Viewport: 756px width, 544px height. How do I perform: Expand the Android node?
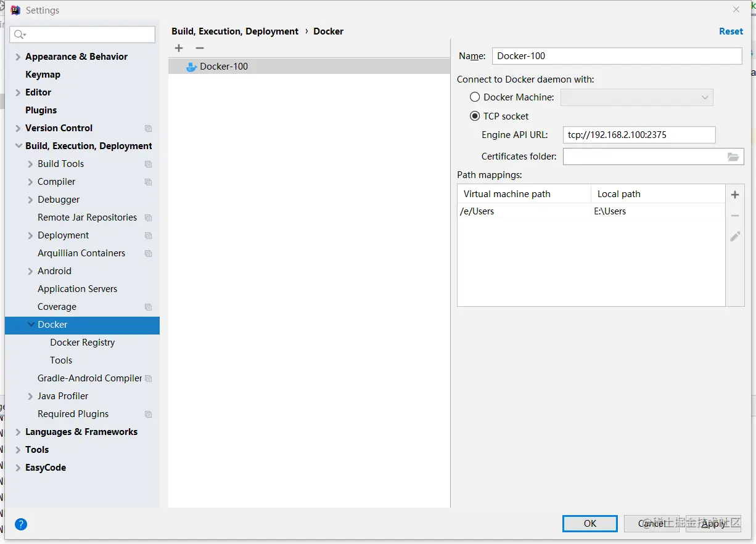point(30,271)
